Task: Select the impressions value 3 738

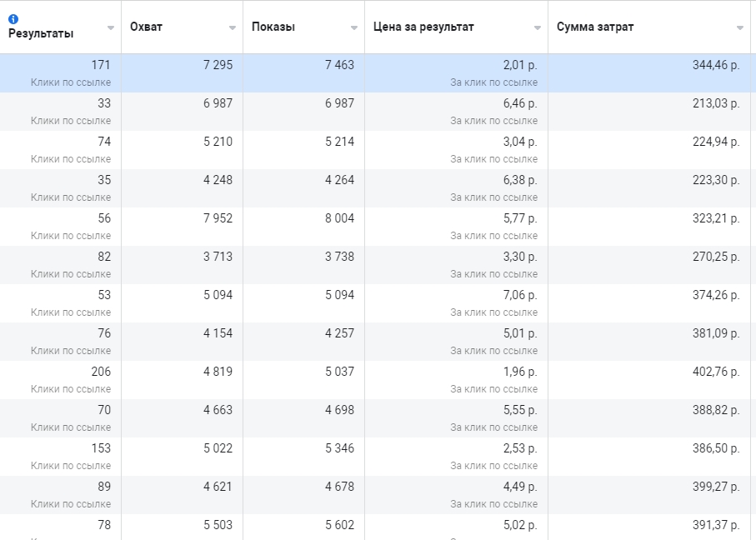Action: (x=339, y=257)
